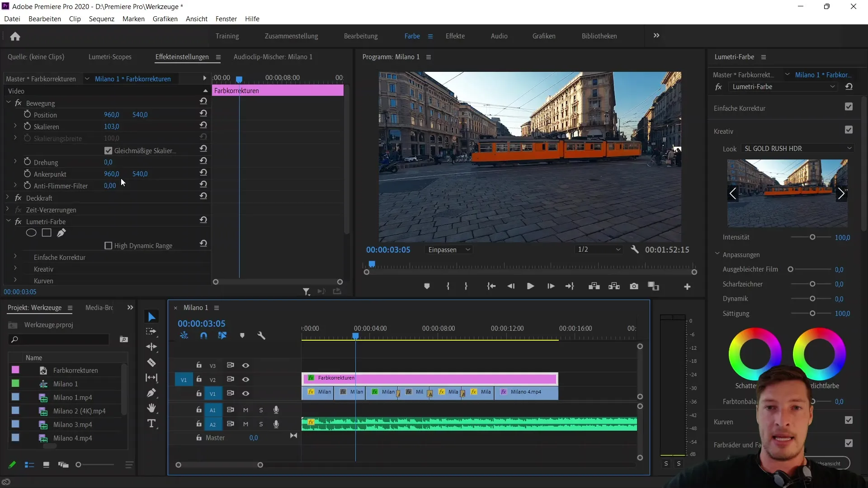Viewport: 868px width, 488px height.
Task: Open the Grafiken menu
Action: coord(165,19)
